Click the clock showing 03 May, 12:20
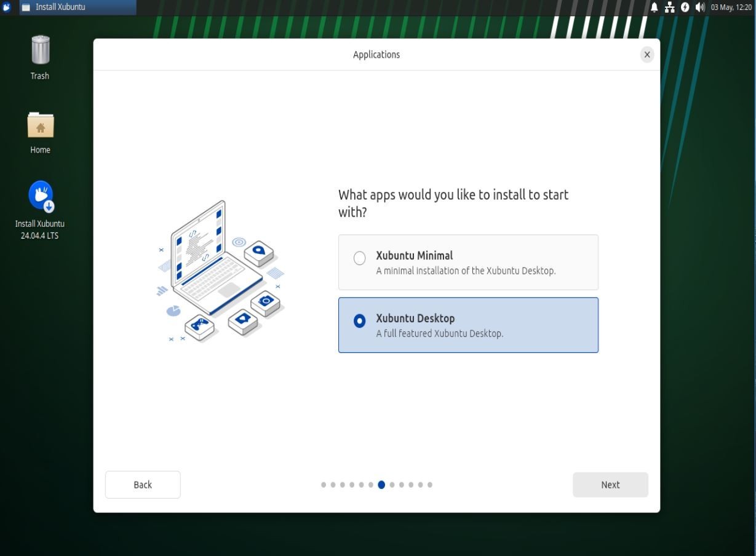Screen dimensions: 756x556 (731, 7)
